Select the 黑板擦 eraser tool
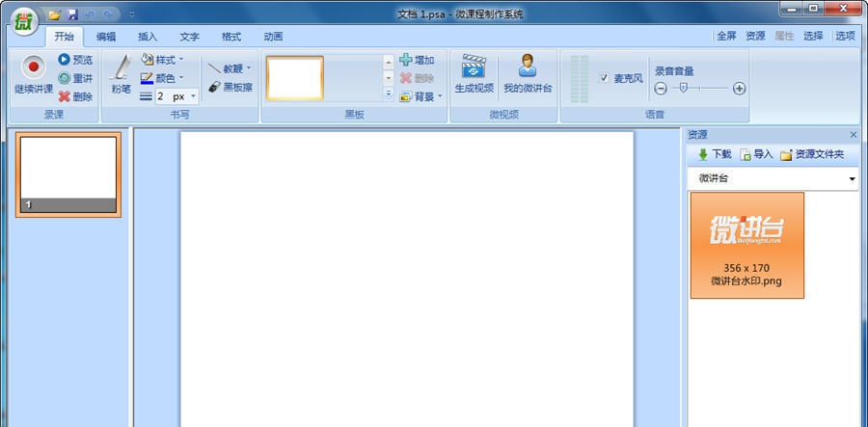The image size is (868, 427). tap(231, 87)
